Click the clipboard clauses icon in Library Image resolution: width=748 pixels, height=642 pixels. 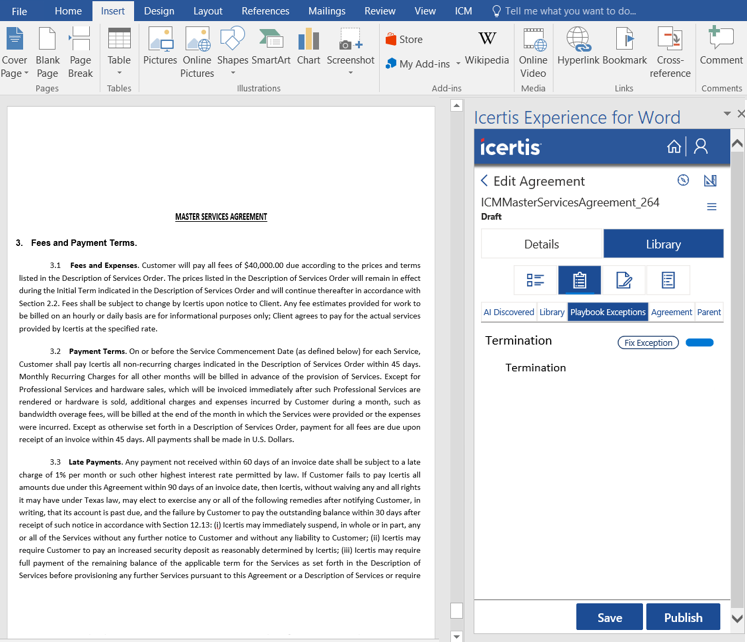pyautogui.click(x=580, y=280)
